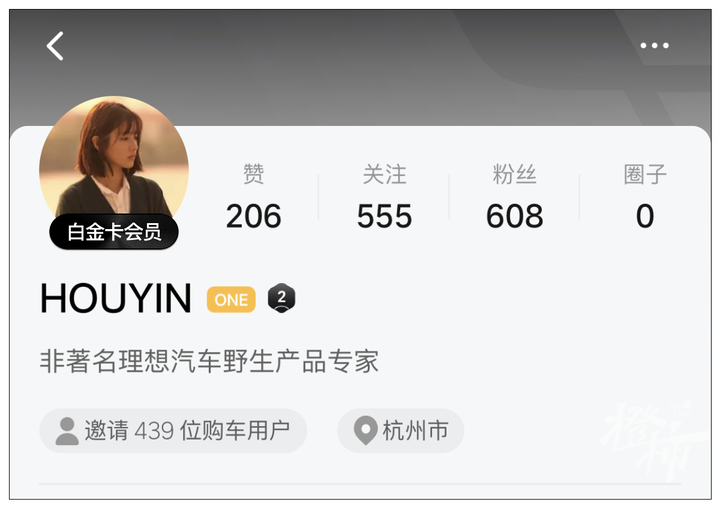Open the 粉丝 followers list

click(x=514, y=175)
